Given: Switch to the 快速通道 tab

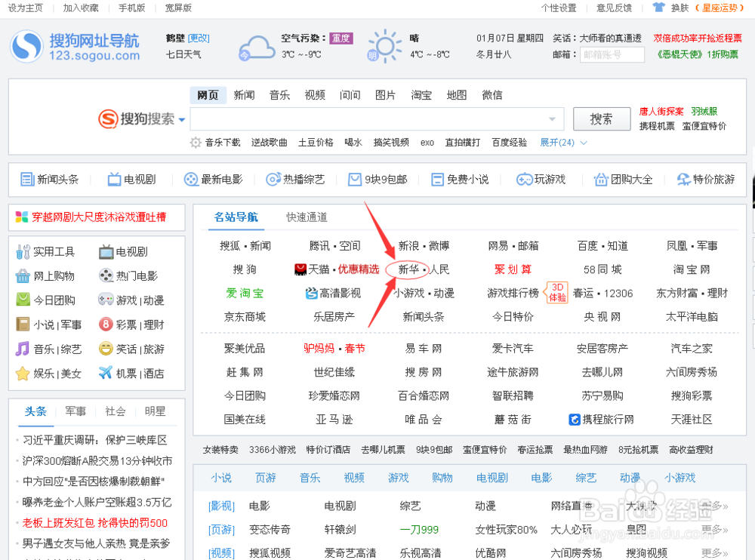Looking at the screenshot, I should [x=307, y=217].
